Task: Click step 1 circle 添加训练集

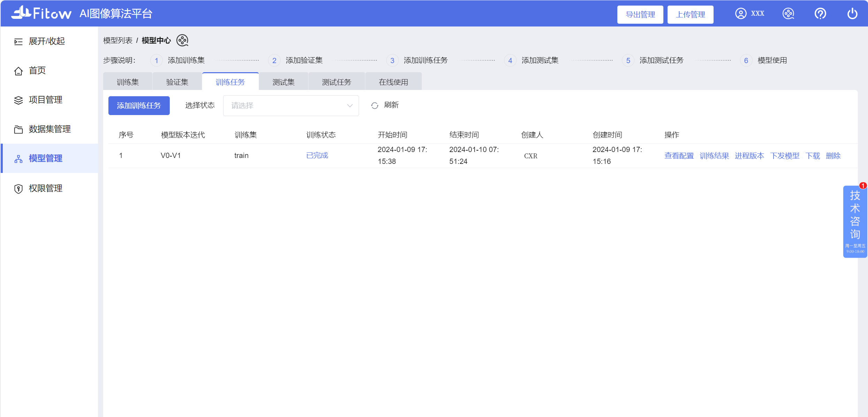Action: point(157,61)
